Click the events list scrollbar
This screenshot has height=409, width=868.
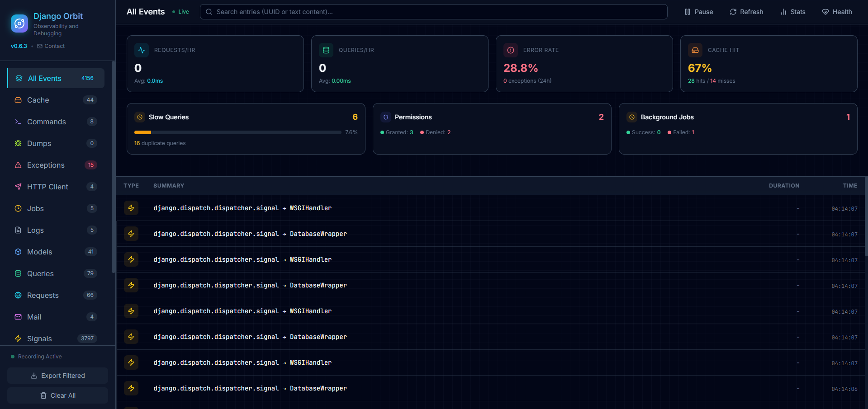pos(866,217)
